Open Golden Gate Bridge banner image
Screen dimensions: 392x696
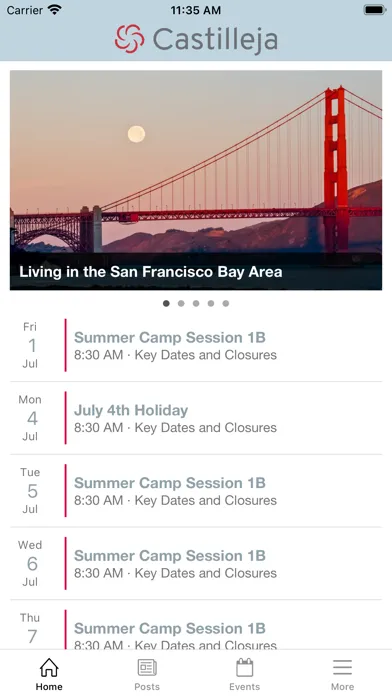point(196,180)
